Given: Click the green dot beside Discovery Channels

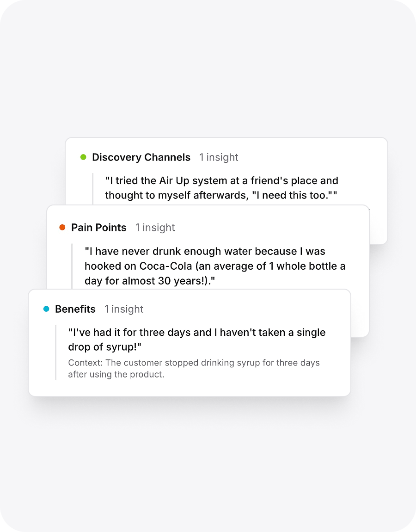Looking at the screenshot, I should 83,157.
